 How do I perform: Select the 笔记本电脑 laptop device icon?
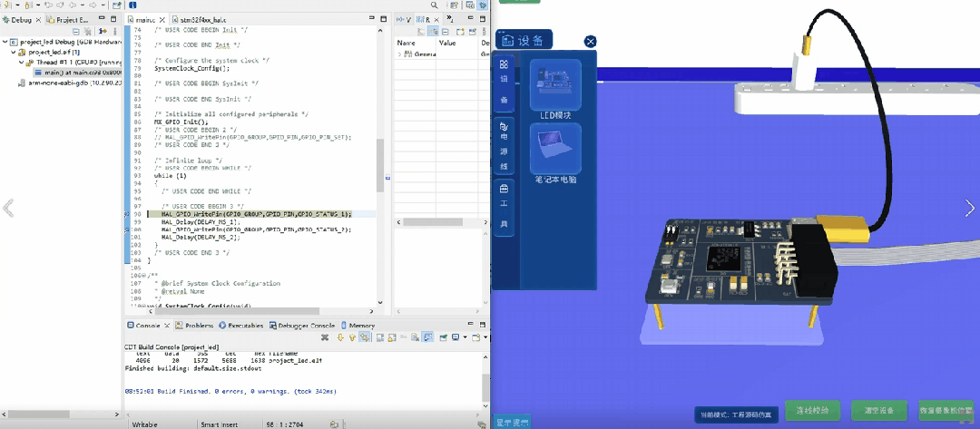click(555, 146)
